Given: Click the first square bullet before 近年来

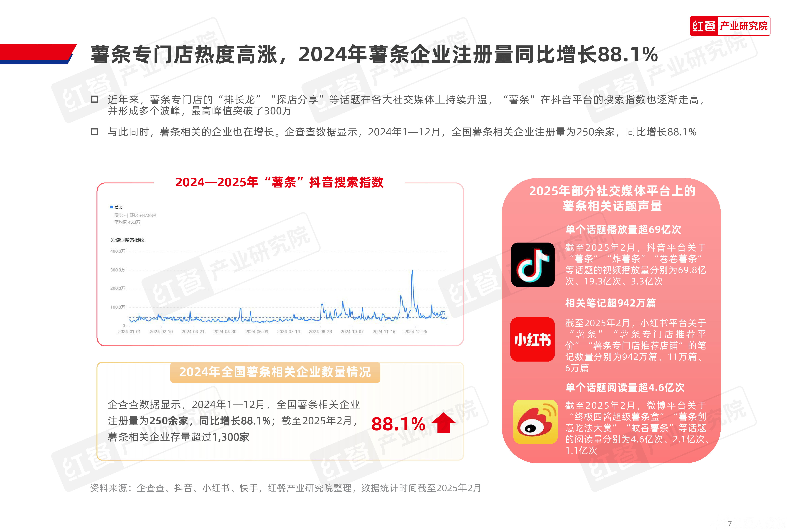Looking at the screenshot, I should tap(95, 99).
